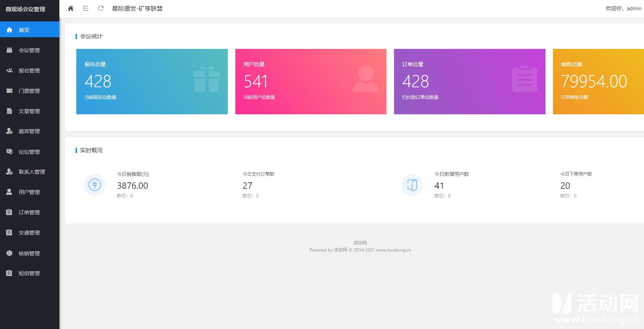Click www.huodong.cn footer text
The width and height of the screenshot is (644, 329).
pos(394,250)
